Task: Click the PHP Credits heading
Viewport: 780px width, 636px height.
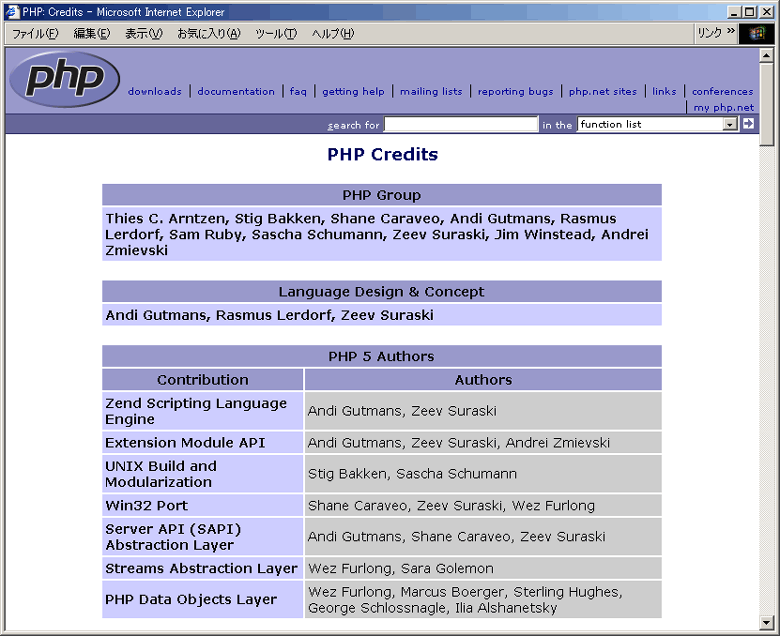Action: click(x=383, y=155)
